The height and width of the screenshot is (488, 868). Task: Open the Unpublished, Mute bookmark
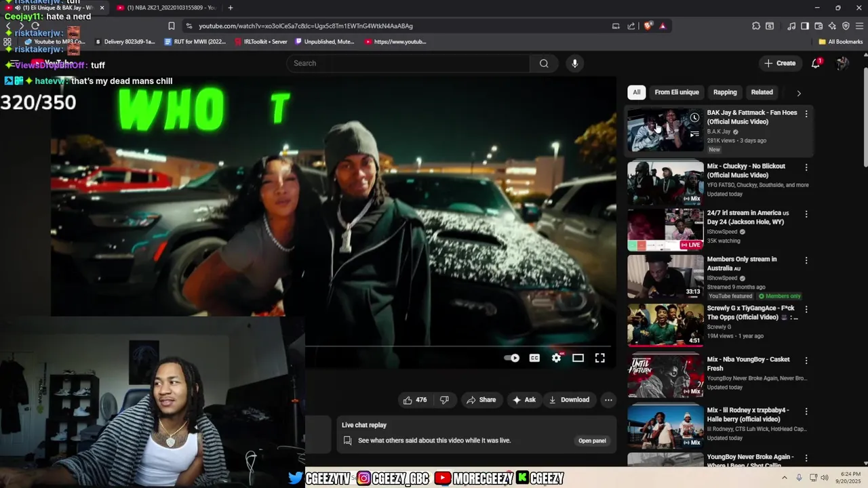click(324, 41)
